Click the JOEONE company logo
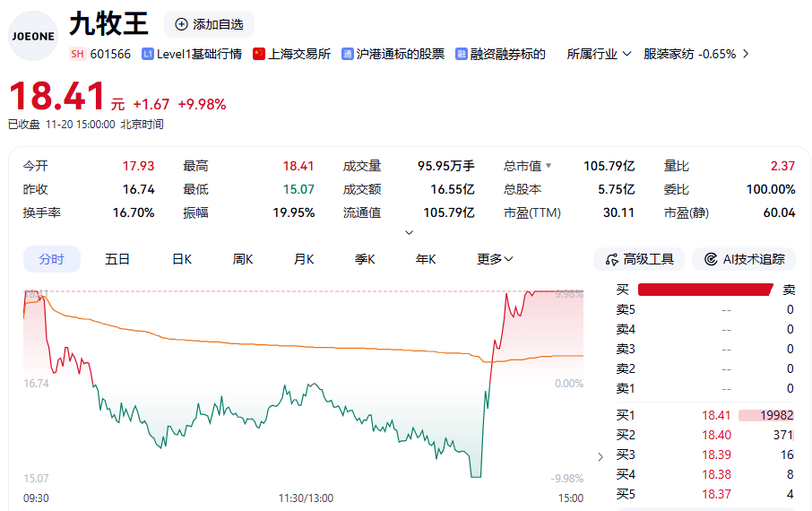 click(33, 36)
